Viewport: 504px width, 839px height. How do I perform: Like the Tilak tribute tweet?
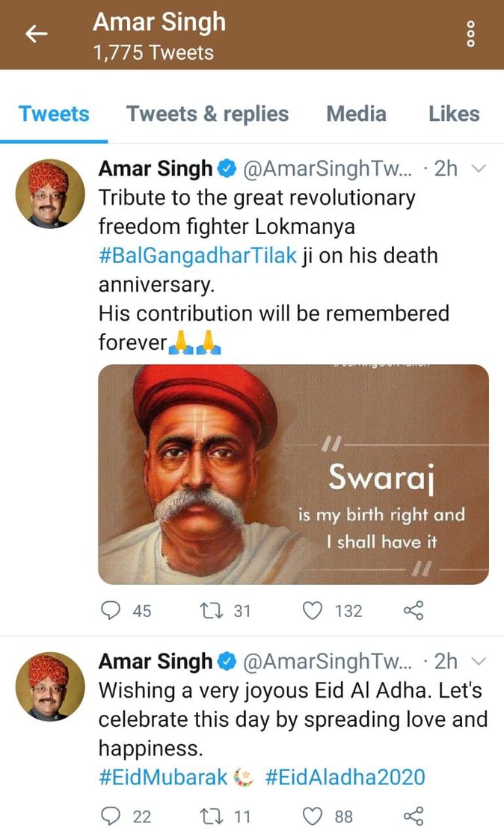pos(312,611)
